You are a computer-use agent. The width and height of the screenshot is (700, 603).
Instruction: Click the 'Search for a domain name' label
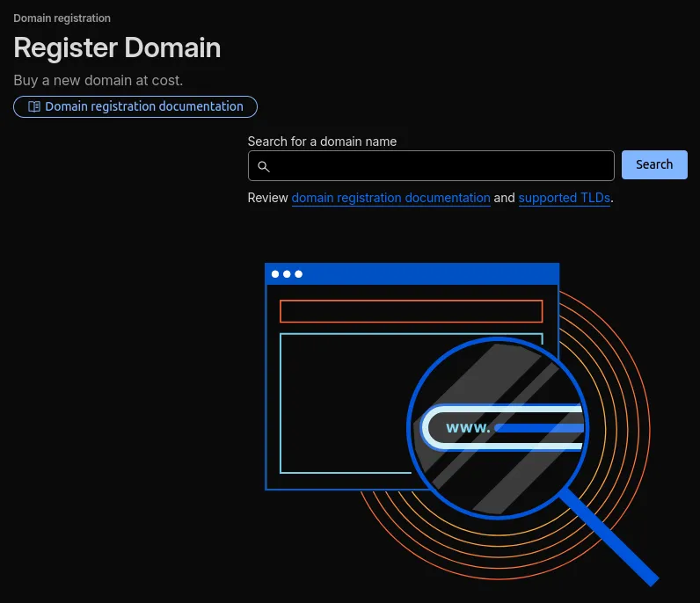322,142
